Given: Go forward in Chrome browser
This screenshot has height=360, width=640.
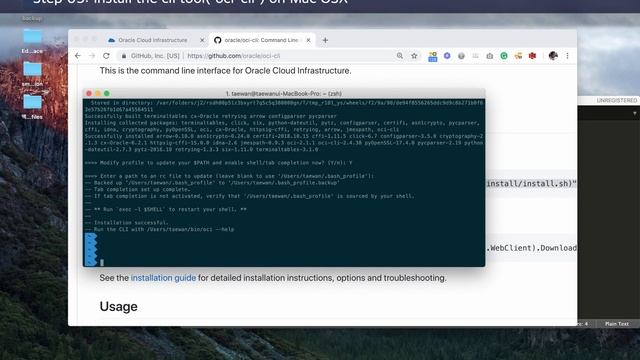Looking at the screenshot, I should pos(92,56).
